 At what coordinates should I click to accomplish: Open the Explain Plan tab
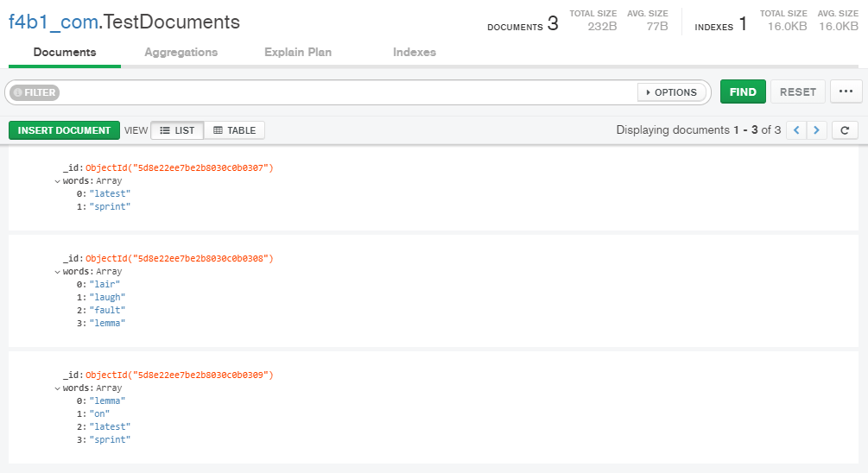tap(298, 52)
